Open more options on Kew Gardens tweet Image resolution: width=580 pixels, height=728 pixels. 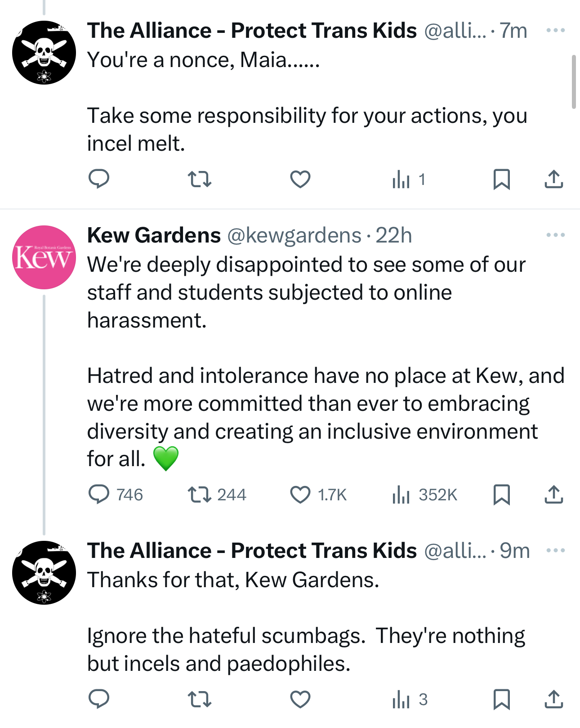[555, 235]
